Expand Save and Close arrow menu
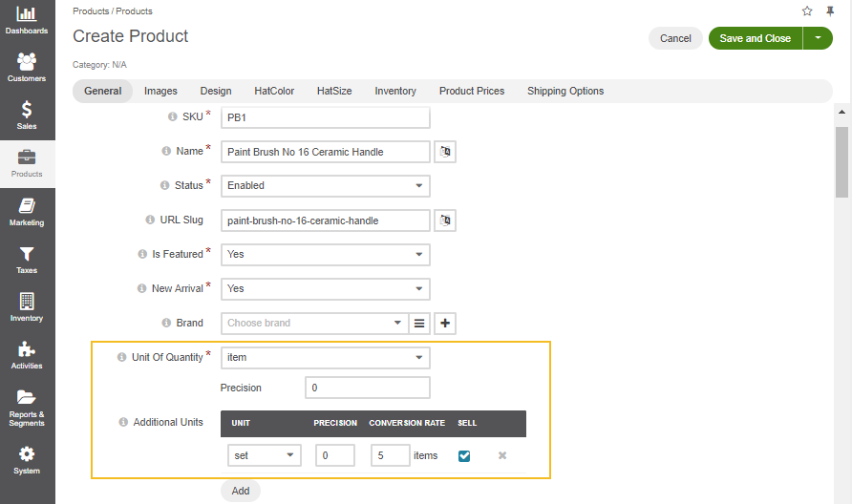The image size is (852, 504). 818,38
